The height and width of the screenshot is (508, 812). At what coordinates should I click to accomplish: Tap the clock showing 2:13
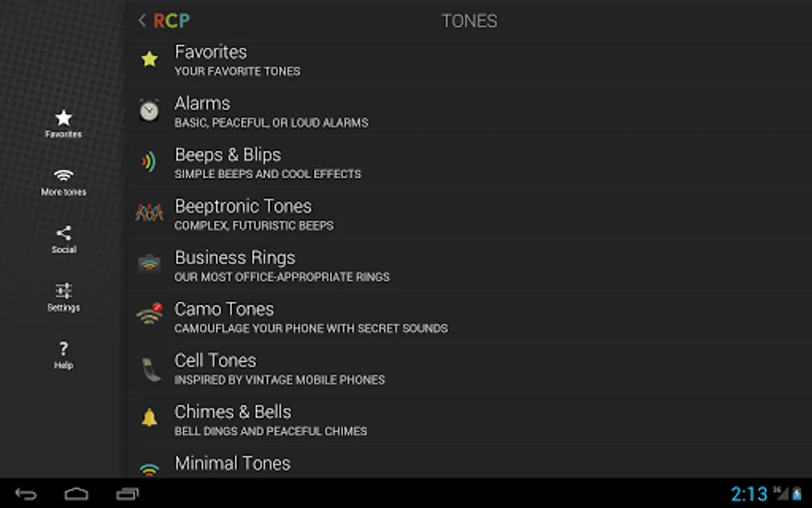tap(749, 494)
